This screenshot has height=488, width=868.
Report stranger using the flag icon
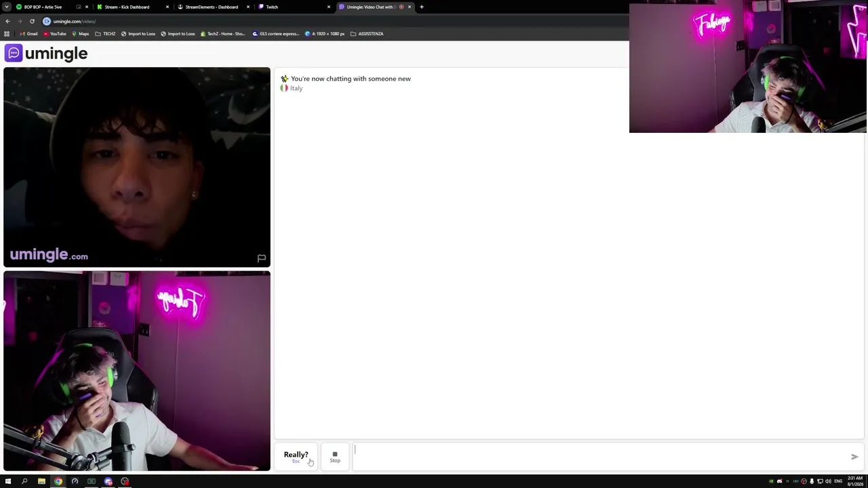(261, 258)
